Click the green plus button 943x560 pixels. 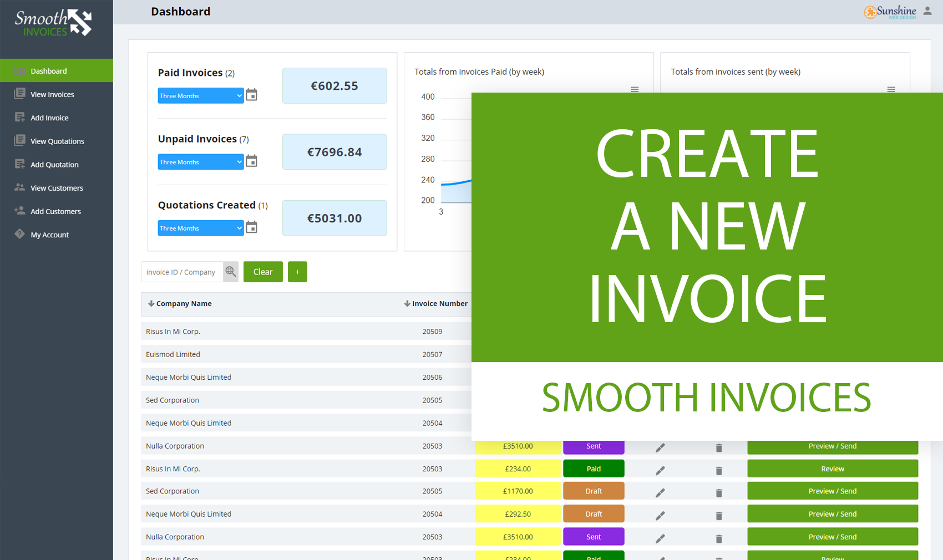click(x=297, y=272)
